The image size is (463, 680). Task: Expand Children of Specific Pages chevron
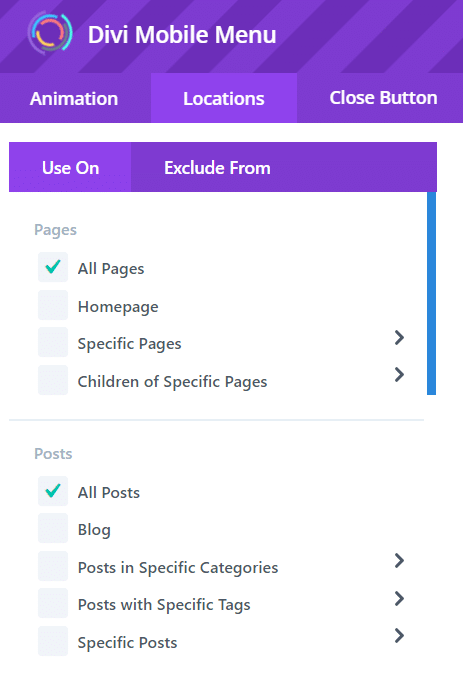399,374
